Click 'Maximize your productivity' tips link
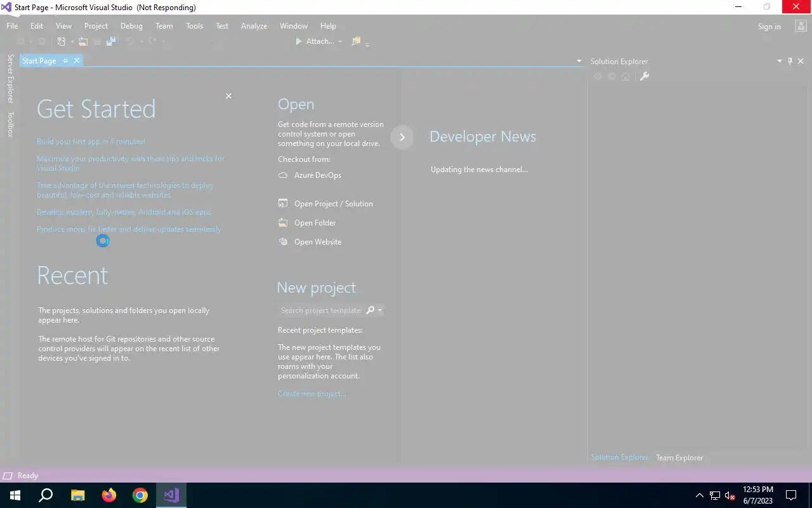The height and width of the screenshot is (508, 812). click(x=131, y=163)
